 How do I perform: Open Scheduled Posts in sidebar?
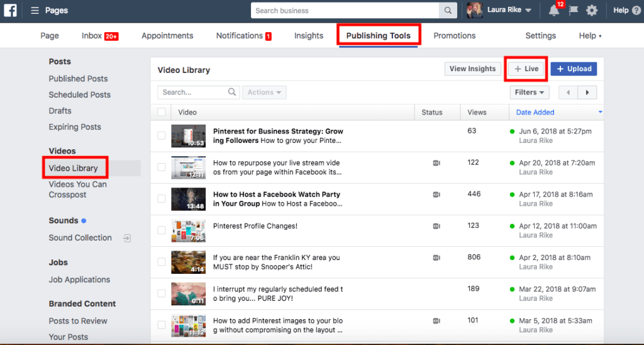tap(80, 94)
